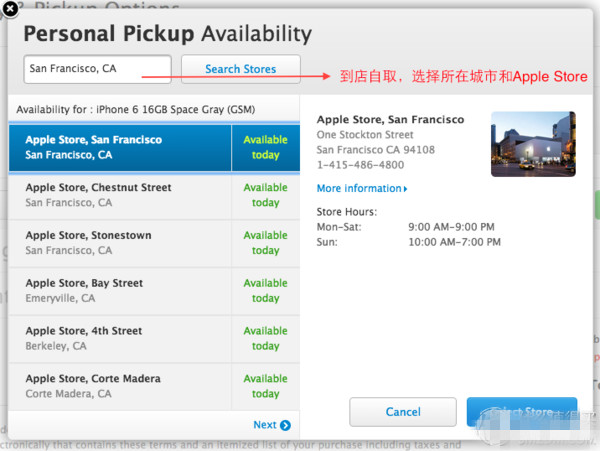Select Apple Store, Chestnut Street
The height and width of the screenshot is (451, 600).
tap(120, 195)
